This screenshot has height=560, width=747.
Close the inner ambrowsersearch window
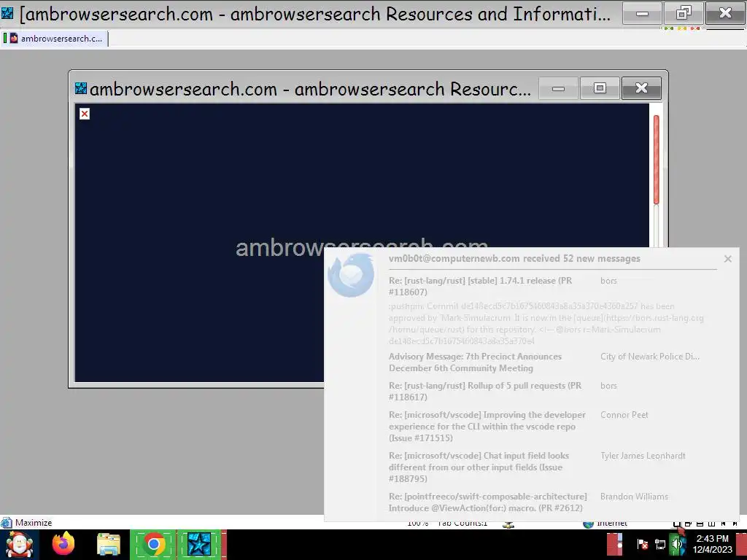[641, 88]
